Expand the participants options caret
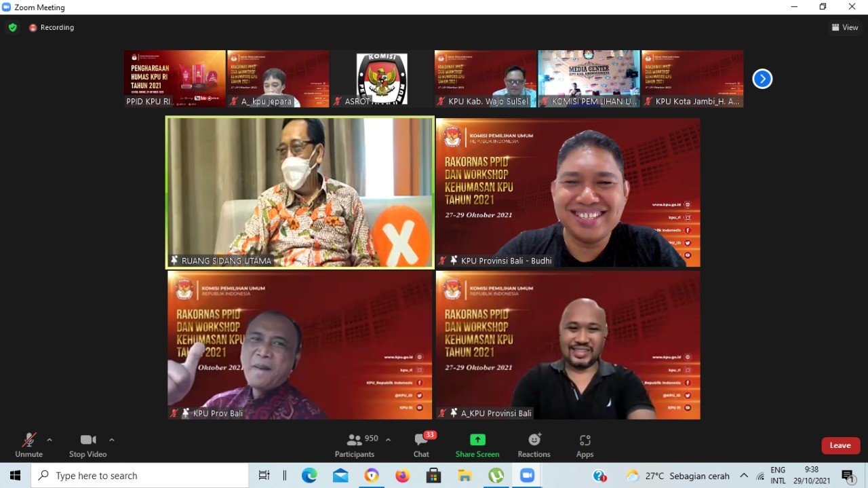The height and width of the screenshot is (488, 868). pos(388,440)
